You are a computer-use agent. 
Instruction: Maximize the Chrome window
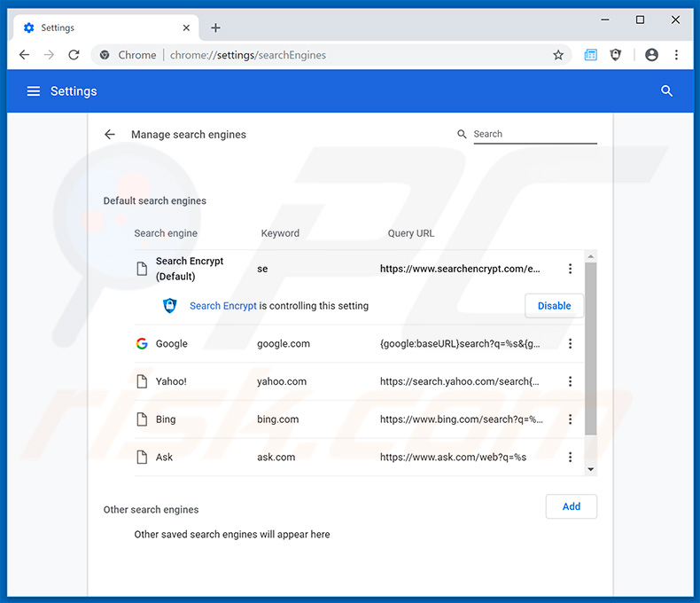(640, 20)
